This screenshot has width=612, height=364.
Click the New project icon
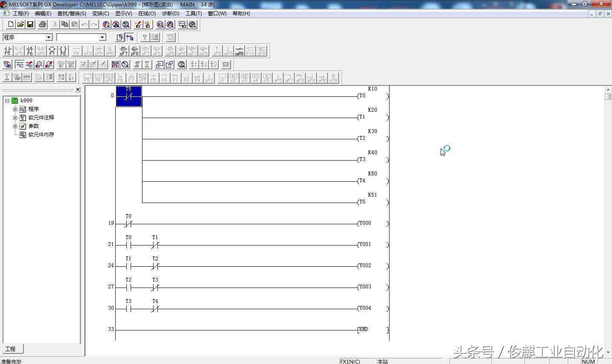coord(11,25)
